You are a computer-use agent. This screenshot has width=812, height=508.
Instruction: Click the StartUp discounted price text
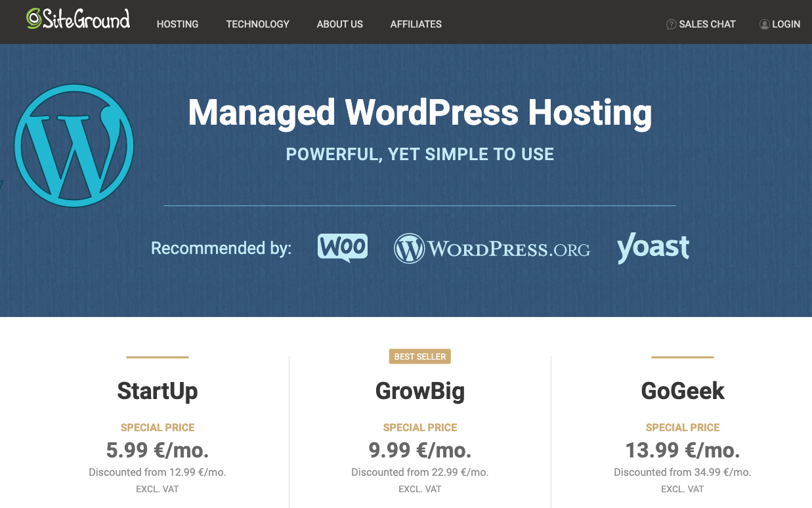pyautogui.click(x=157, y=472)
